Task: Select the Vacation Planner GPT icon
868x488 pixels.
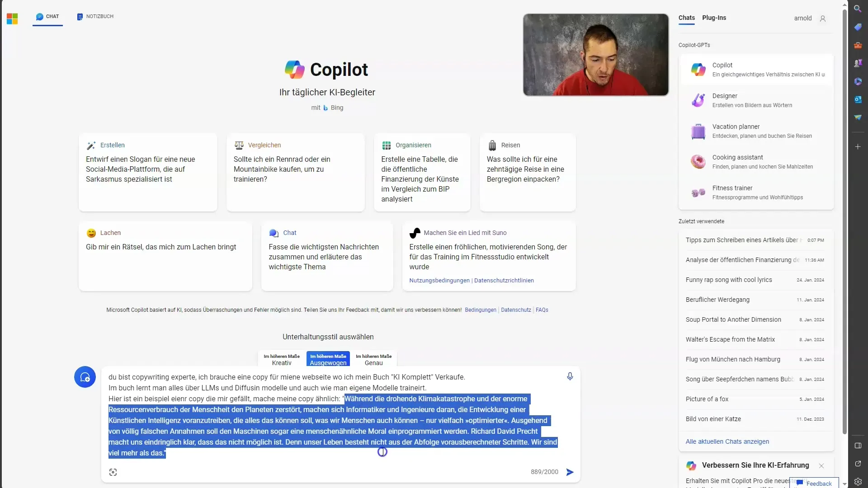Action: coord(697,131)
